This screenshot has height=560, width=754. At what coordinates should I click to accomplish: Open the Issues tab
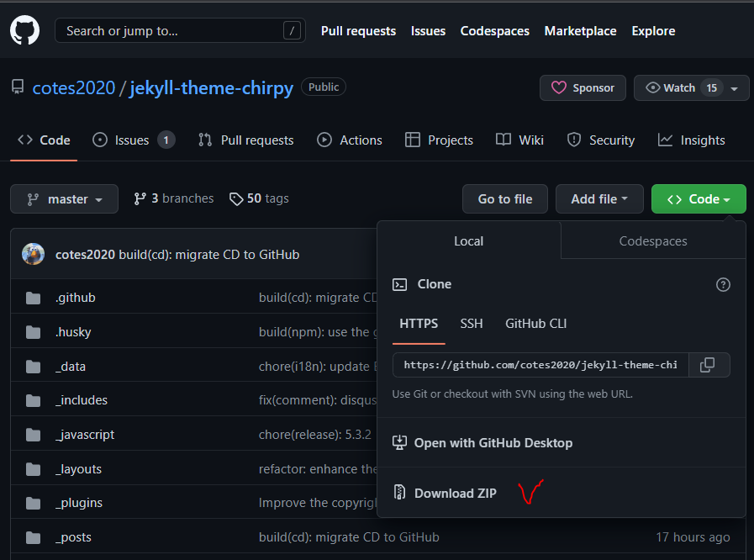point(133,140)
